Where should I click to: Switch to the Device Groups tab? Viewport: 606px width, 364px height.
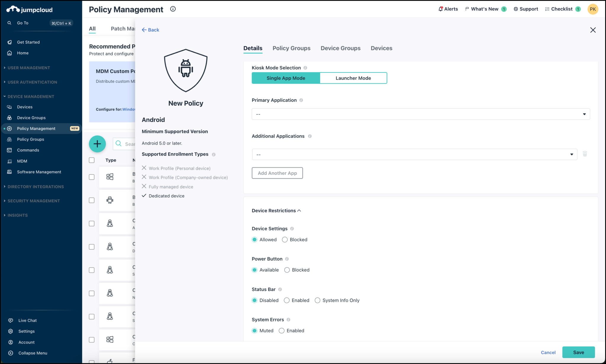340,48
